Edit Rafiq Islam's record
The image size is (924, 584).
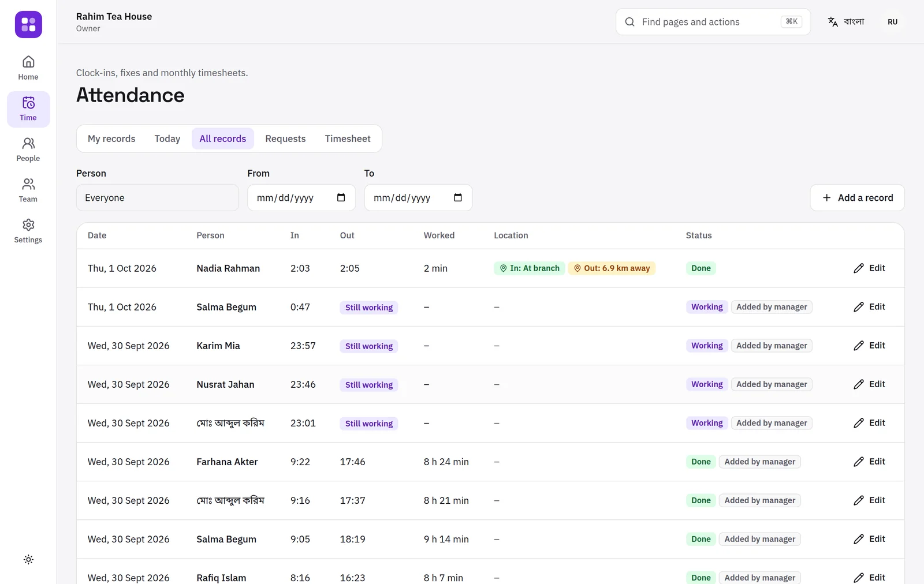pos(869,578)
